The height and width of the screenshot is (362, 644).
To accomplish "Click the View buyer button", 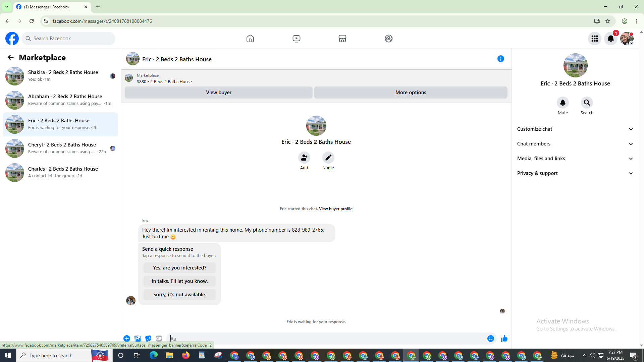I will (x=219, y=93).
